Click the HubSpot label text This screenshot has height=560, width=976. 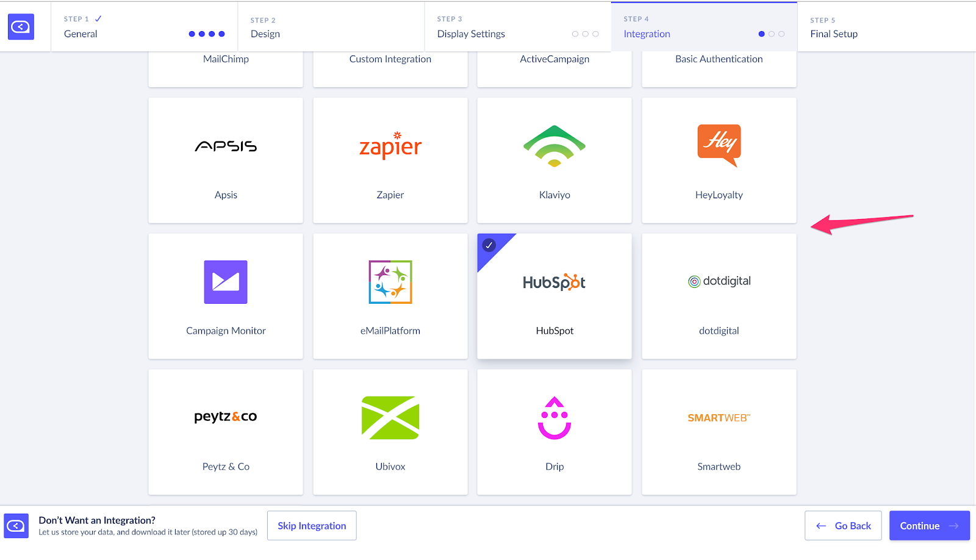pyautogui.click(x=554, y=331)
